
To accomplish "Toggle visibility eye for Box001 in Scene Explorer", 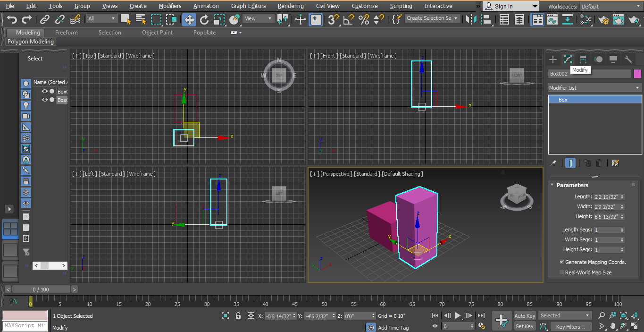I will point(44,92).
